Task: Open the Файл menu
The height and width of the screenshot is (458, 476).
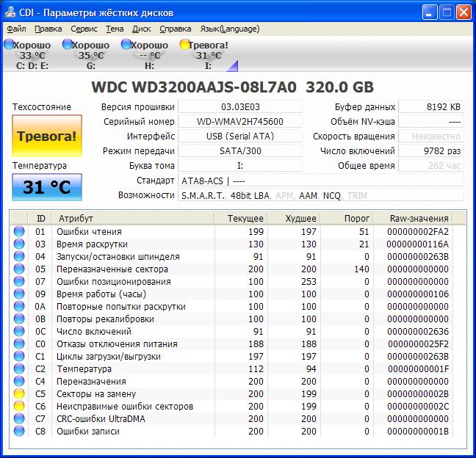Action: coord(16,29)
